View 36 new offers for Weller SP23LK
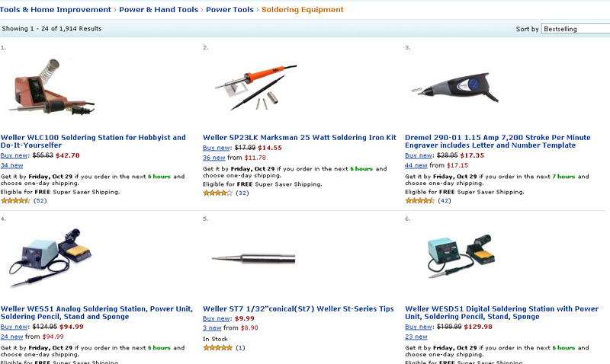Viewport: 610px width, 364px height. tap(213, 158)
